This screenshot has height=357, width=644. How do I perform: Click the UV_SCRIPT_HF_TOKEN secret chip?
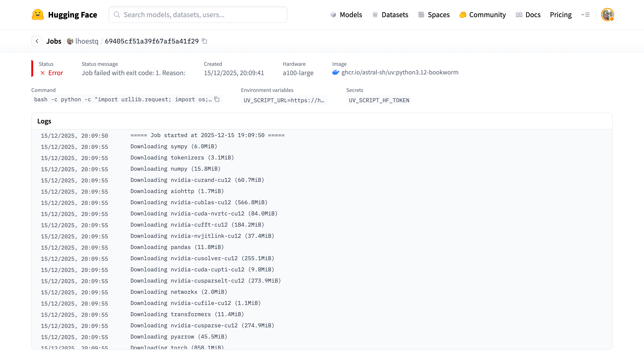[379, 100]
